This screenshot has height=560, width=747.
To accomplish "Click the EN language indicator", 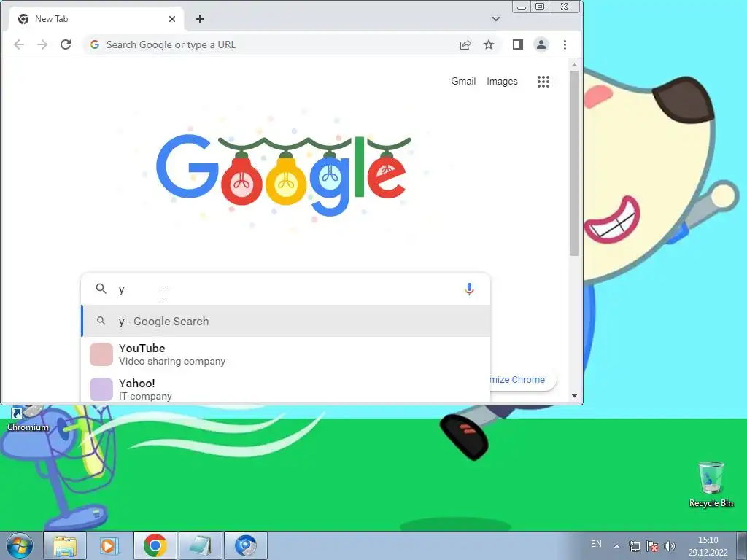I will [x=596, y=544].
